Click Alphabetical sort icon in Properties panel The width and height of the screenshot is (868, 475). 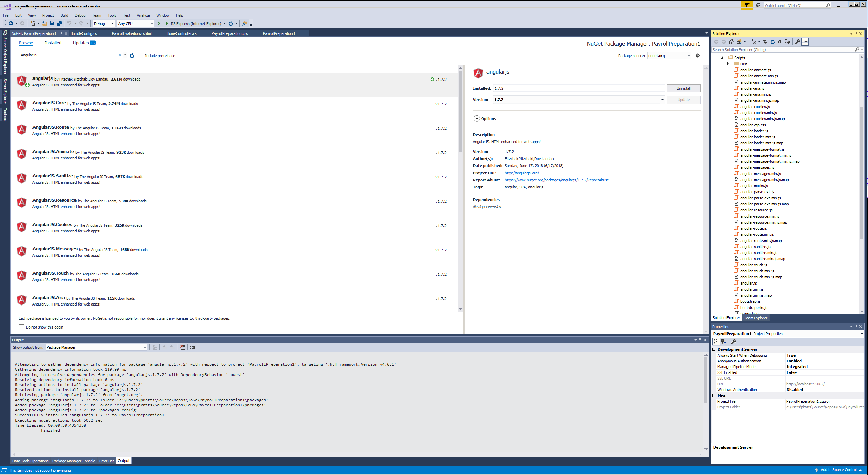[724, 342]
